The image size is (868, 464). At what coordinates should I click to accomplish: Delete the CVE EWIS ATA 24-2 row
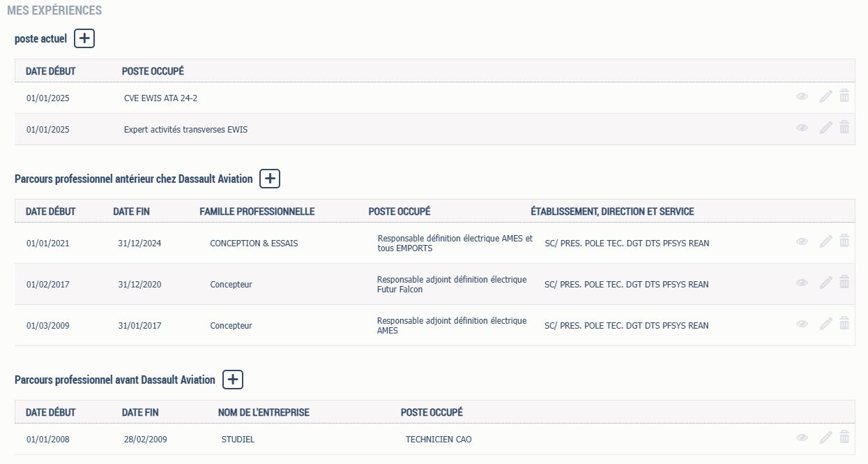[844, 96]
